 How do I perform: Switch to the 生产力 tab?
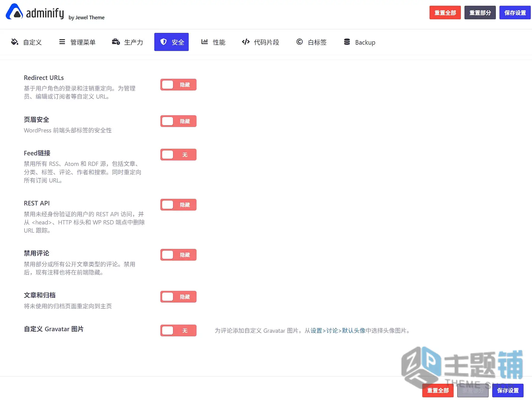tap(127, 42)
